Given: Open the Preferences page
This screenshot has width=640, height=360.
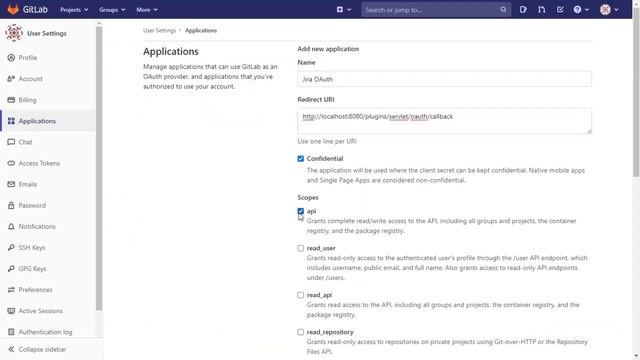Looking at the screenshot, I should (36, 290).
